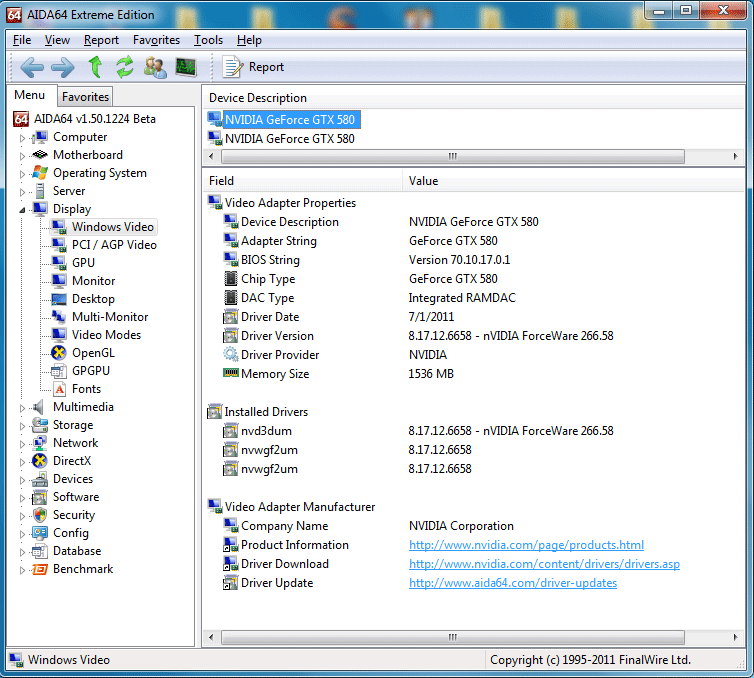Click the PCI / AGP Video icon
Viewport: 754px width, 678px height.
pyautogui.click(x=59, y=245)
